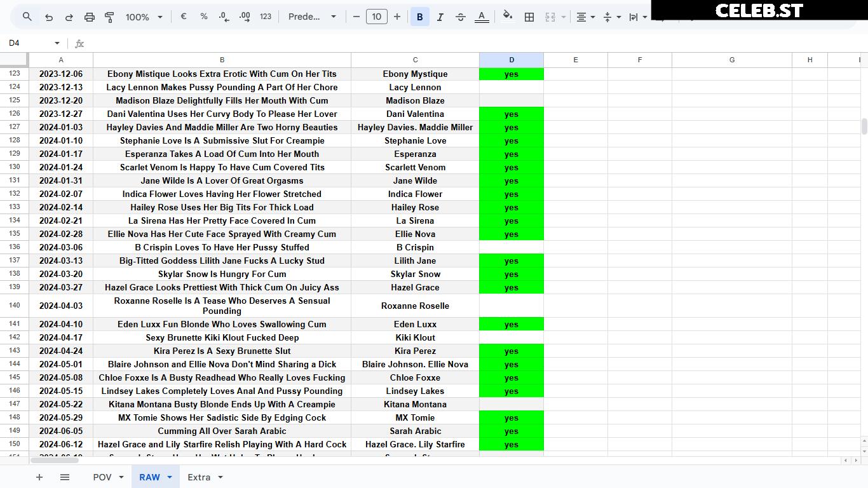The width and height of the screenshot is (868, 488).
Task: Toggle bold formatting
Action: coord(419,17)
